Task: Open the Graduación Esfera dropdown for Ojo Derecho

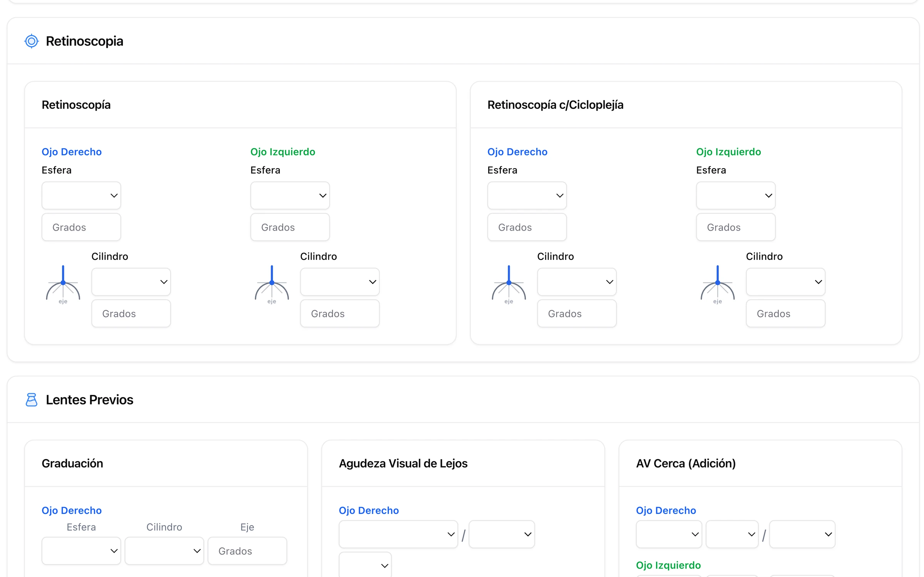Action: coord(81,551)
